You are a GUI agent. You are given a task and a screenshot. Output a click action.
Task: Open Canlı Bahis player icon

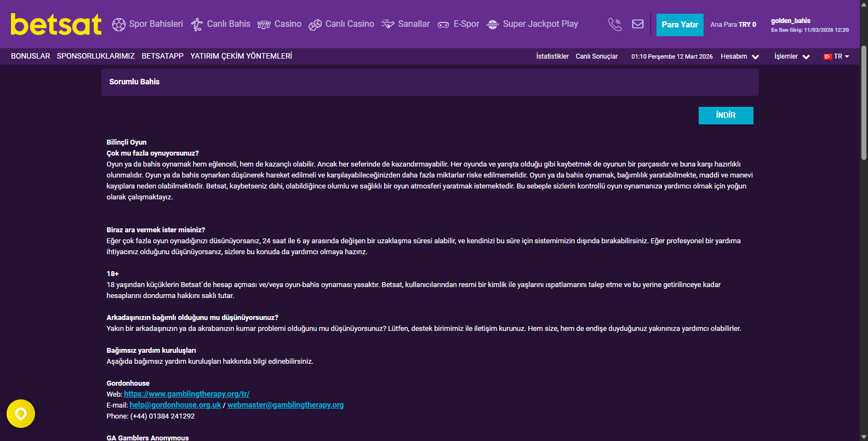pyautogui.click(x=197, y=25)
